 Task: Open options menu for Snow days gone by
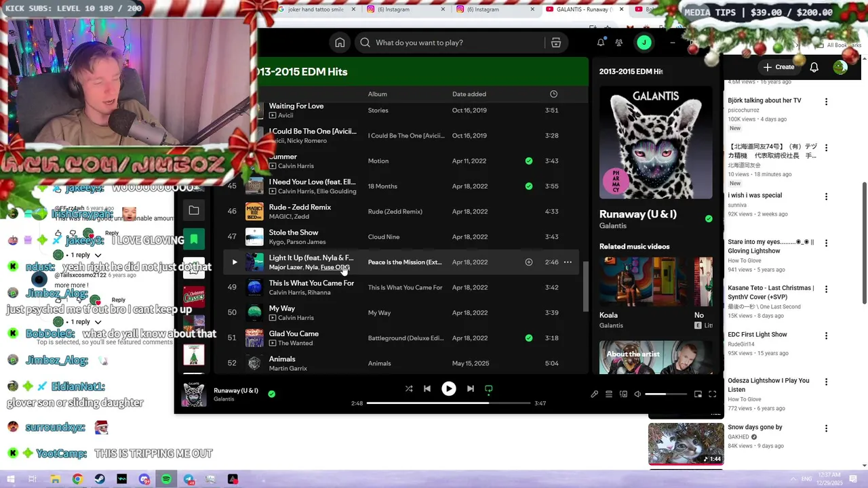point(826,428)
